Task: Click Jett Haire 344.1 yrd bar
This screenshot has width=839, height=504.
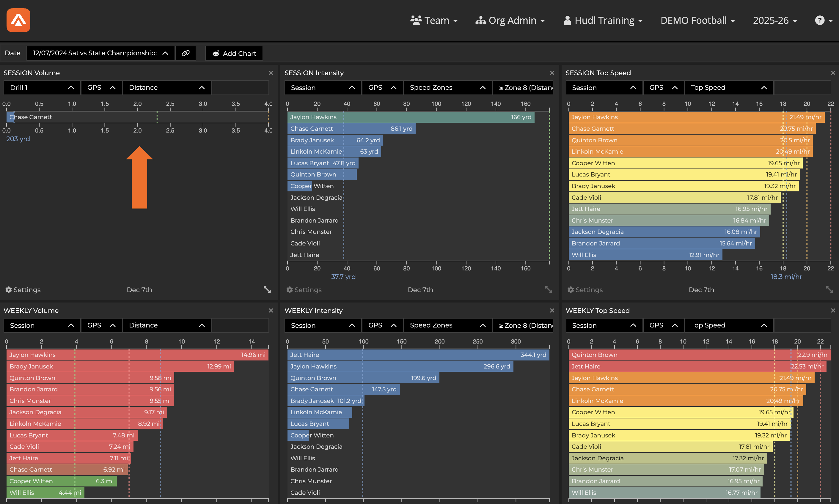Action: (418, 355)
